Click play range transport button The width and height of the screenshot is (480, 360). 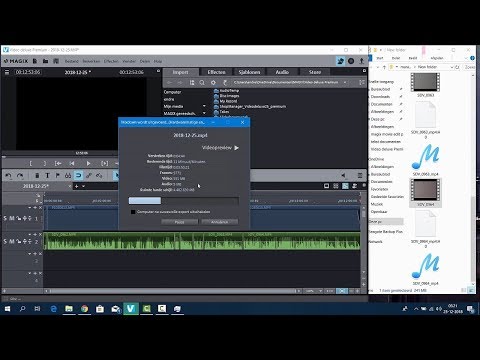pyautogui.click(x=104, y=163)
